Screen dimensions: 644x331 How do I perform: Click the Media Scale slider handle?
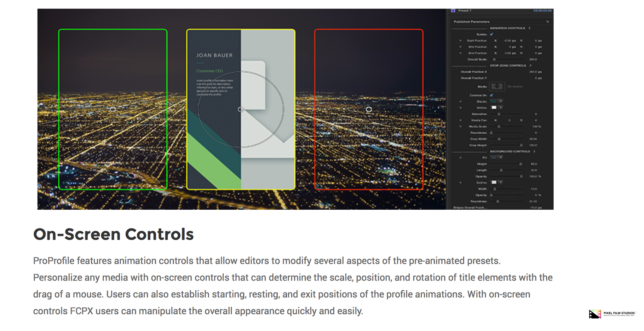pyautogui.click(x=499, y=126)
